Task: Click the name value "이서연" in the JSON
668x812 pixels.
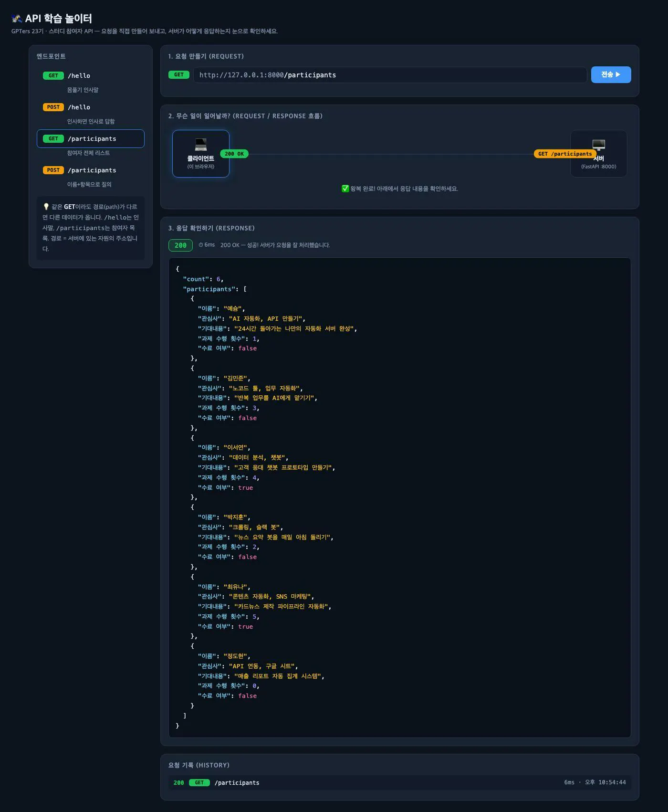Action: pos(236,448)
